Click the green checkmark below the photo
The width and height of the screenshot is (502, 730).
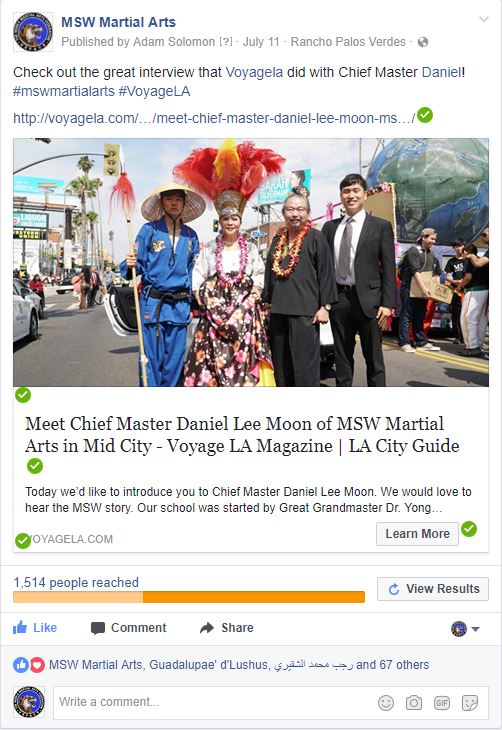click(x=23, y=395)
